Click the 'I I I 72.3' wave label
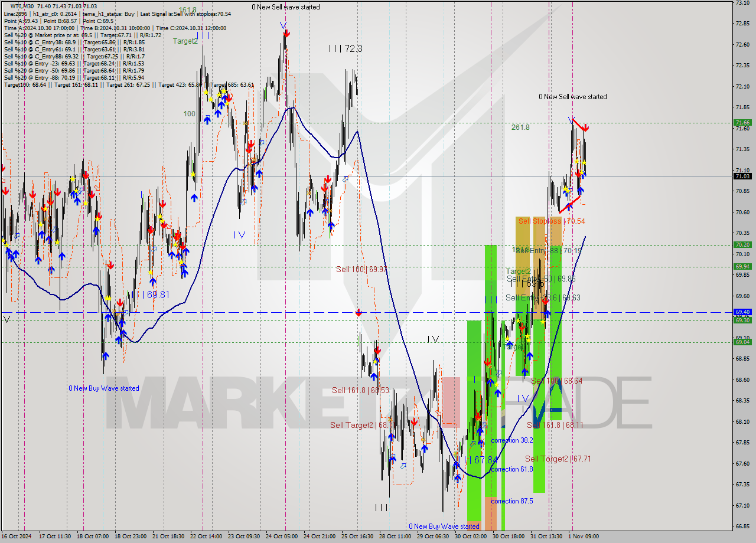Viewport: 756px width, 543px height. 346,48
